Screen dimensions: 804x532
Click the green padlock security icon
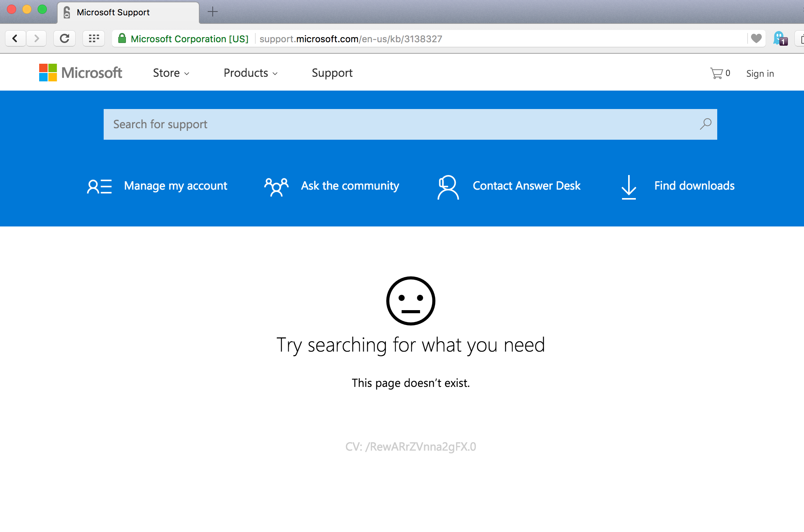click(x=122, y=38)
